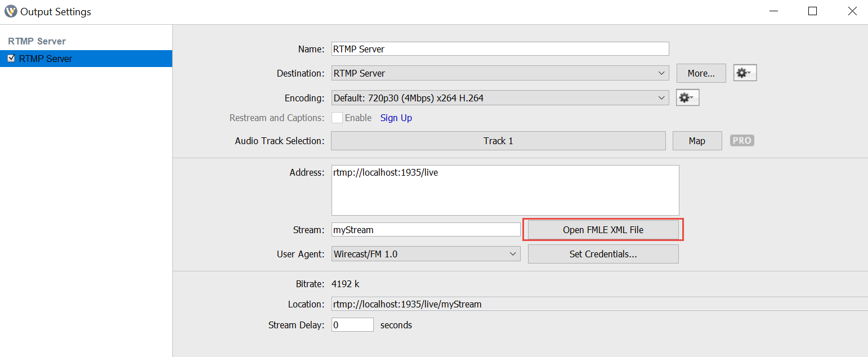The width and height of the screenshot is (868, 357).
Task: Click the Wirecast logo in title bar
Action: point(11,11)
